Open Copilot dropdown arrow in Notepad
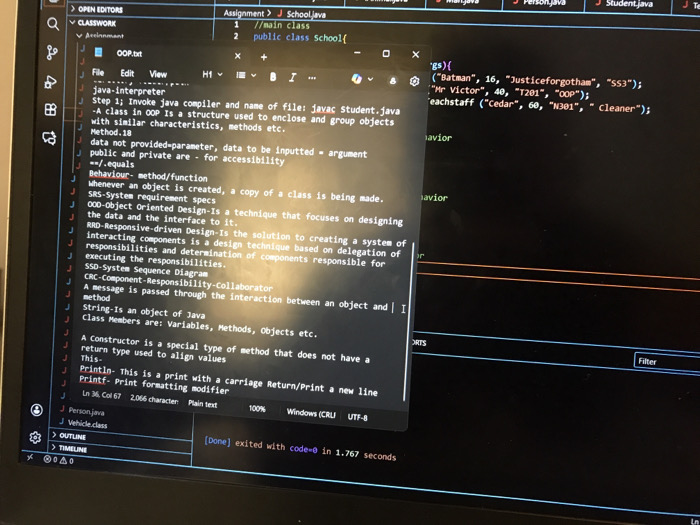Viewport: 700px width, 525px height. point(371,79)
